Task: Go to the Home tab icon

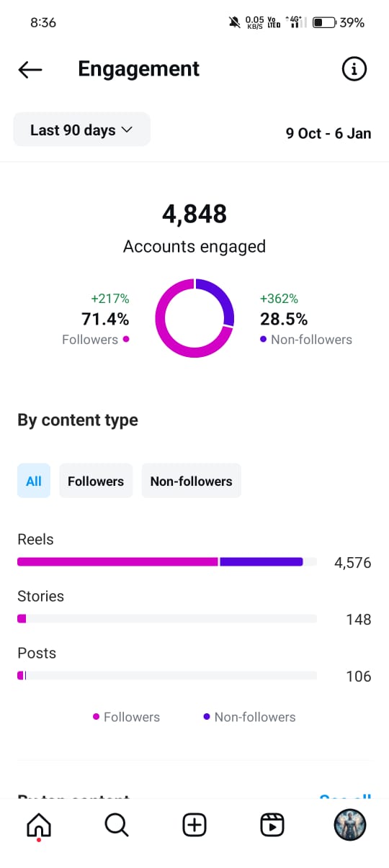Action: tap(39, 825)
